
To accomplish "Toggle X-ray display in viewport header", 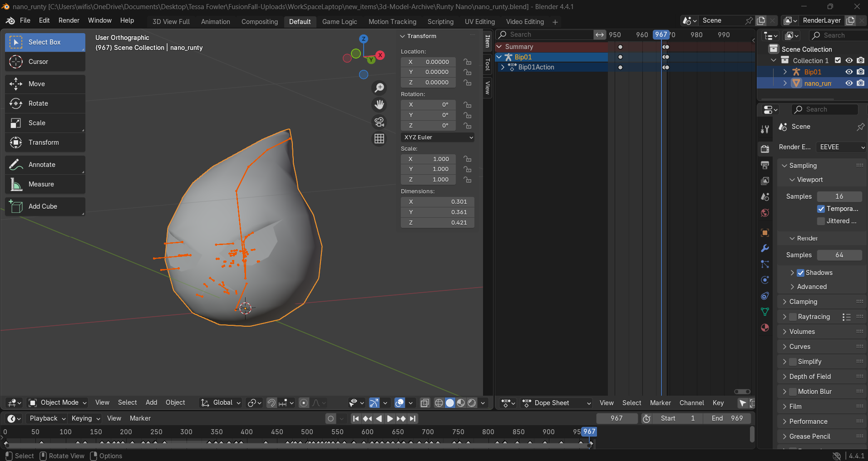I will coord(425,403).
